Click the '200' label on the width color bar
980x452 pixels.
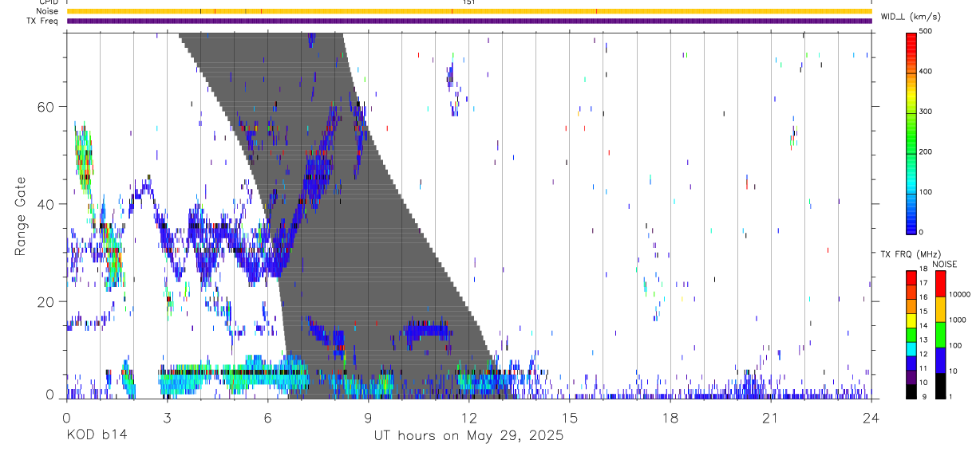tap(925, 151)
